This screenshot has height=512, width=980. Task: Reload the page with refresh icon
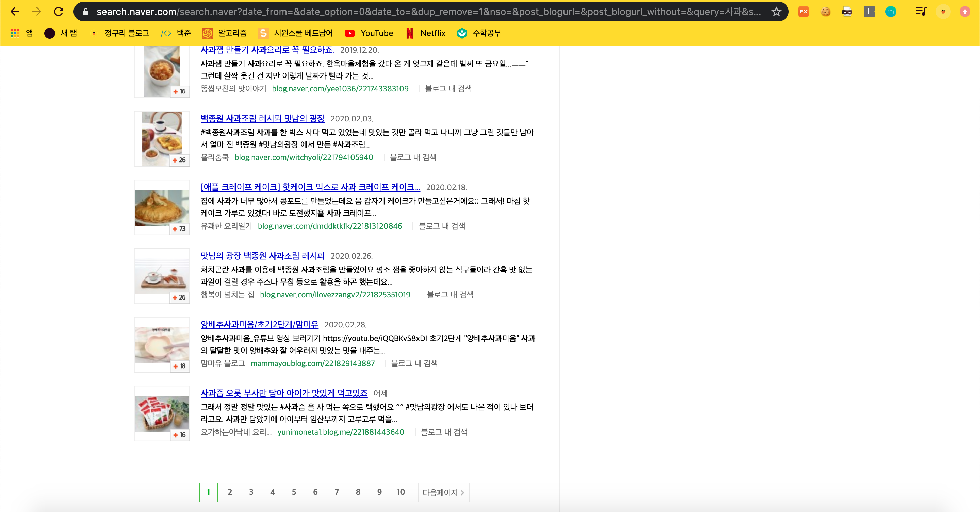pos(59,12)
